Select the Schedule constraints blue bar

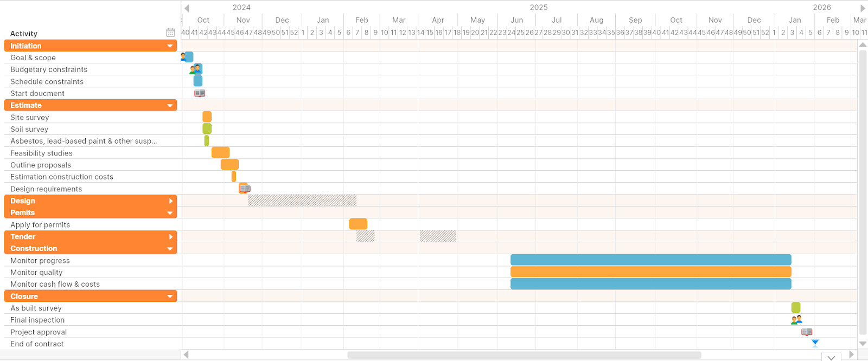point(198,81)
